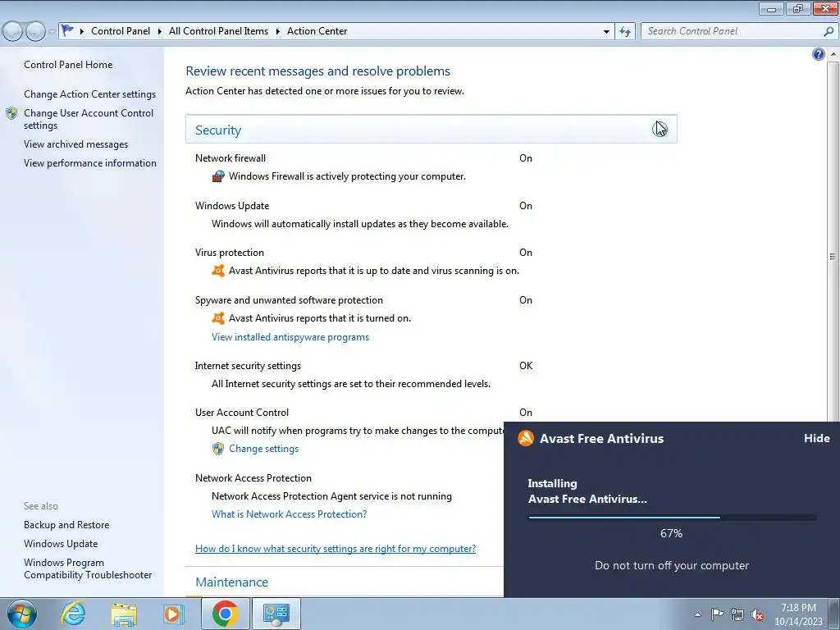840x630 pixels.
Task: Click the Action Center flag in address bar
Action: coord(67,30)
